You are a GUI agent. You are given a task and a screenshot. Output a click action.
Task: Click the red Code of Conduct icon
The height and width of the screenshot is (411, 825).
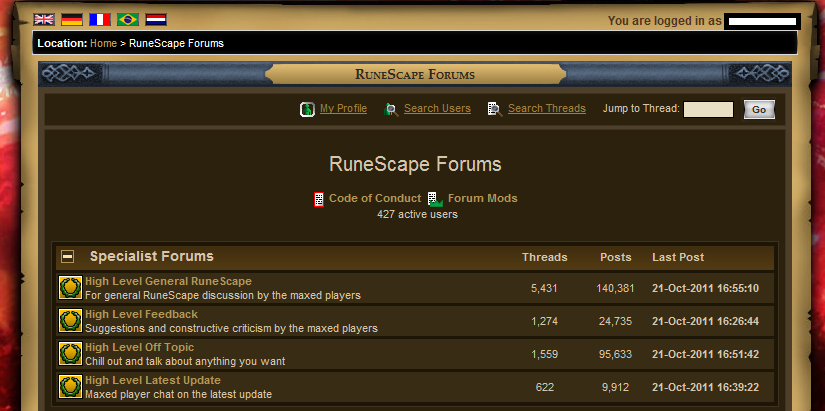[319, 199]
